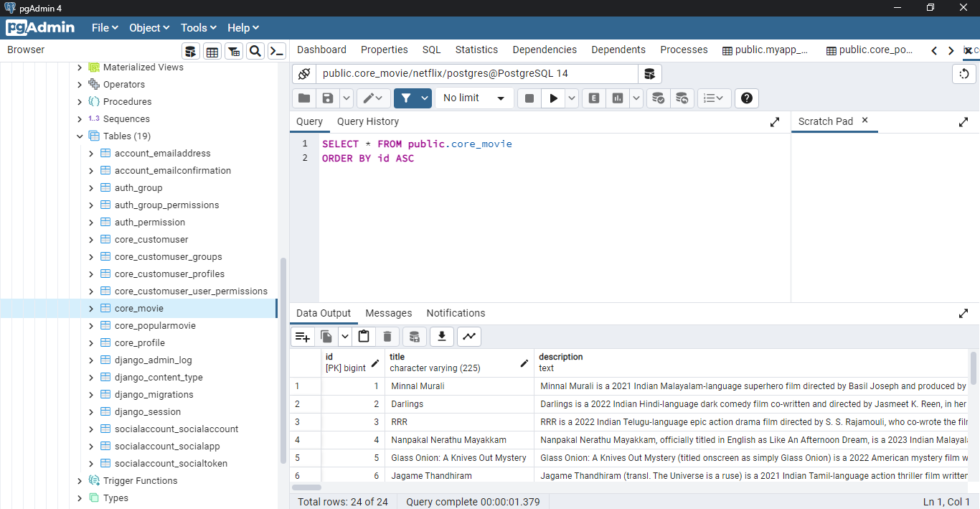This screenshot has height=509, width=980.
Task: Click the Save Data Changes icon
Action: point(413,336)
